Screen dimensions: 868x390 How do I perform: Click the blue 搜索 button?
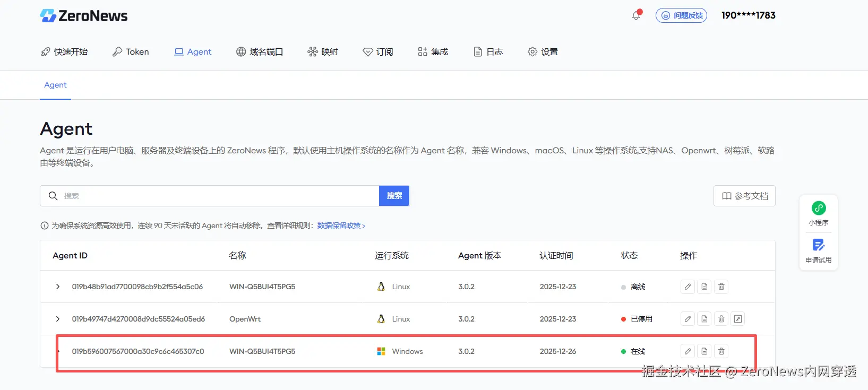pos(394,196)
